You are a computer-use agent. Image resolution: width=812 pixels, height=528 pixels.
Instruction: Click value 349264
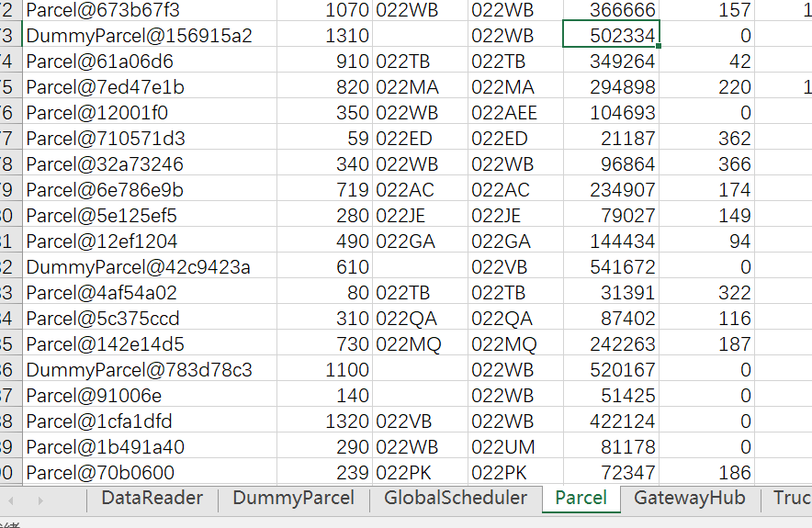pyautogui.click(x=611, y=60)
